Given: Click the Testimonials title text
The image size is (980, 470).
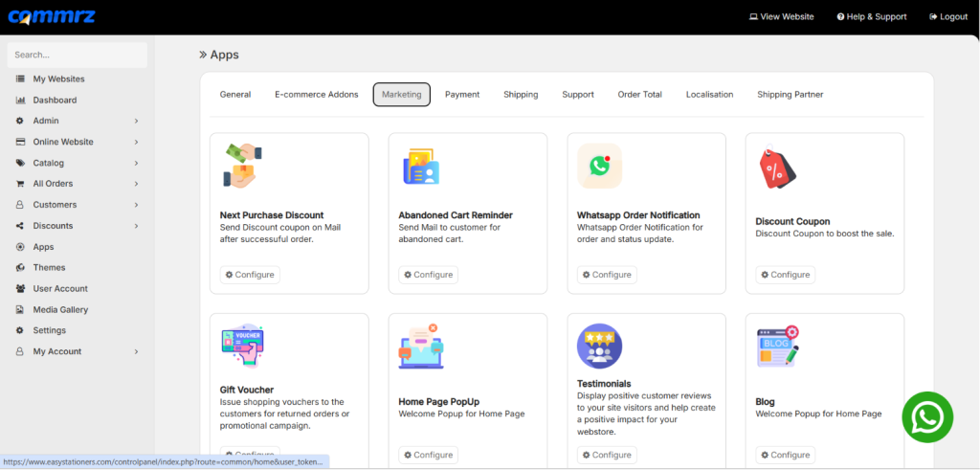Looking at the screenshot, I should coord(604,384).
